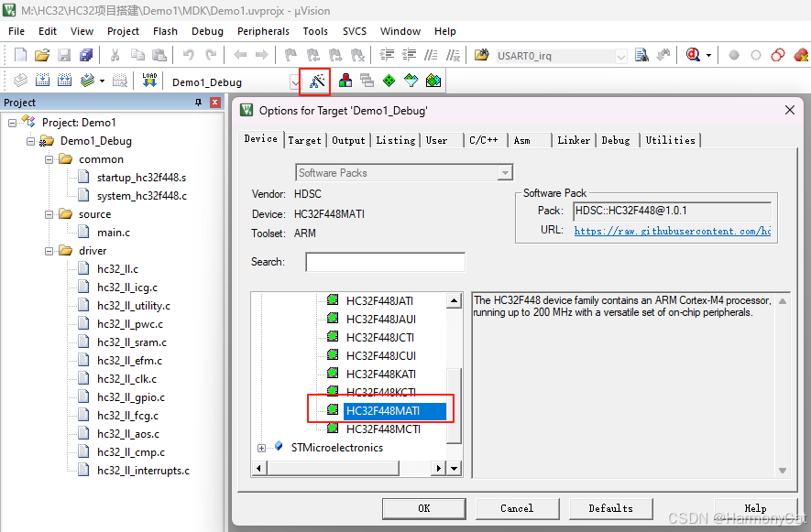Open the Flash menu
The height and width of the screenshot is (532, 811).
click(165, 31)
